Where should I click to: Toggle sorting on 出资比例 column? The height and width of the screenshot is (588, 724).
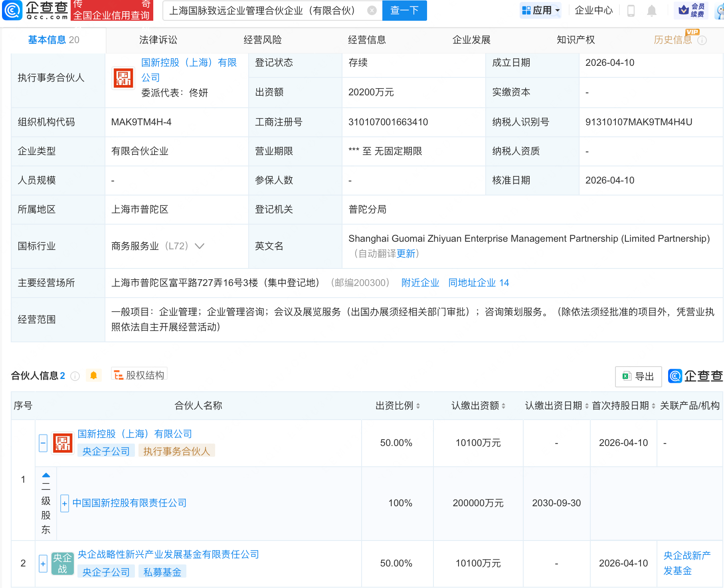pos(418,406)
